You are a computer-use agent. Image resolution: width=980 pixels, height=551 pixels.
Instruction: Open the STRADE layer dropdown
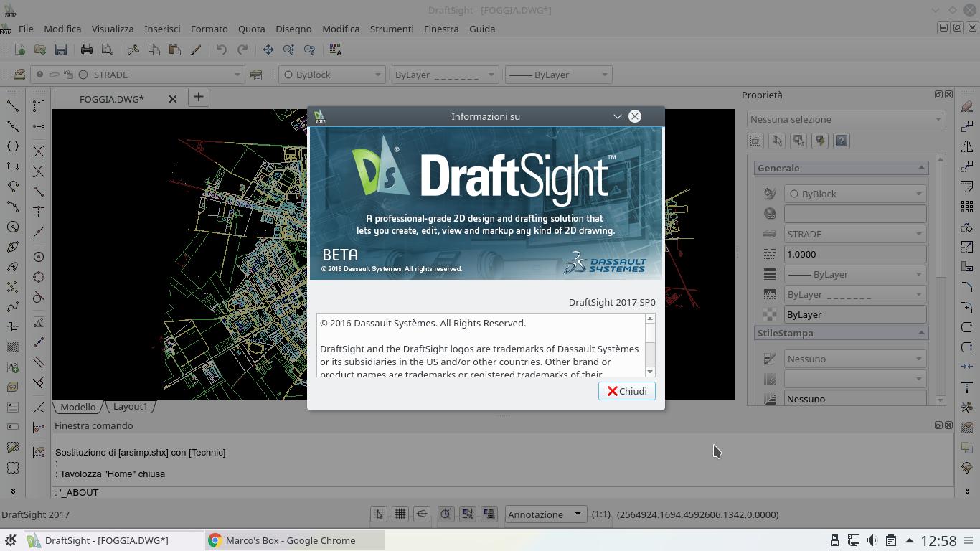click(x=138, y=75)
